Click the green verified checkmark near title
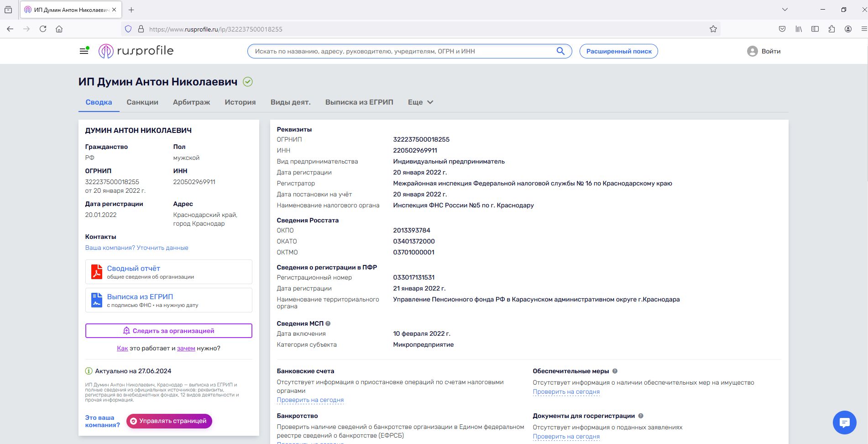The image size is (868, 444). tap(248, 82)
